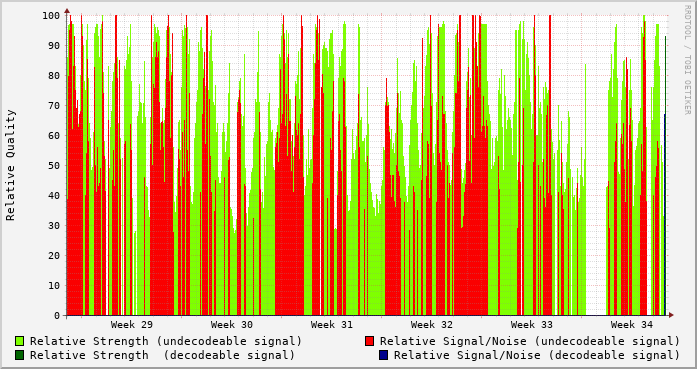Click the red undecodeable Signal/Noise swatch

[369, 341]
